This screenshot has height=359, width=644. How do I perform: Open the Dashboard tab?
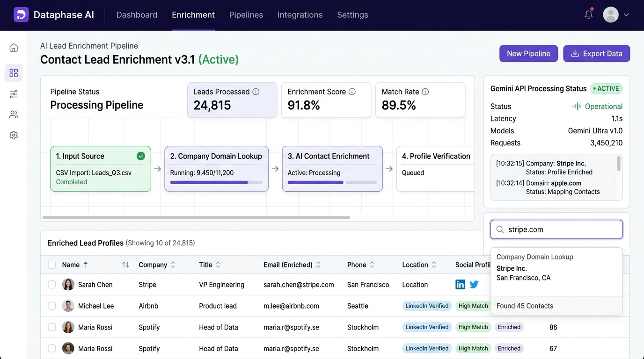137,15
